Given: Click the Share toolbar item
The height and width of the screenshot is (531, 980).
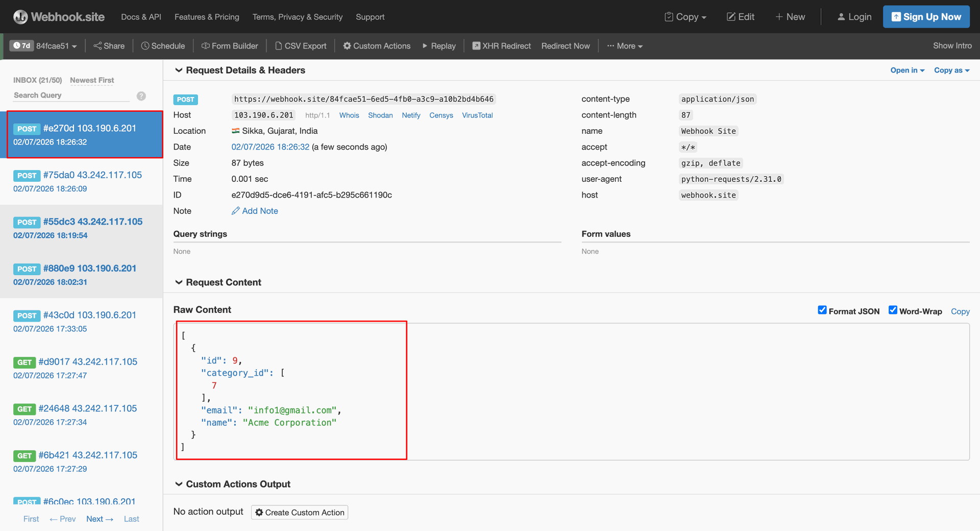Looking at the screenshot, I should (109, 46).
